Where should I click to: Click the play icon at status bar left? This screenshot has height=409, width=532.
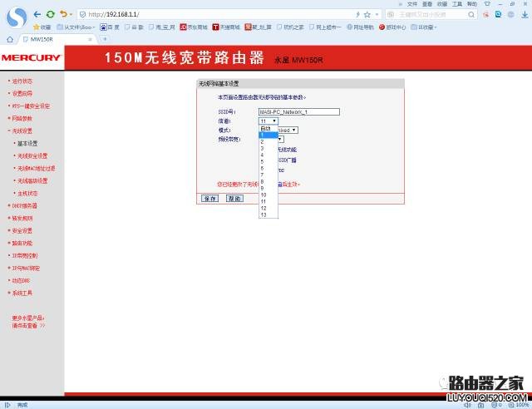tap(7, 405)
